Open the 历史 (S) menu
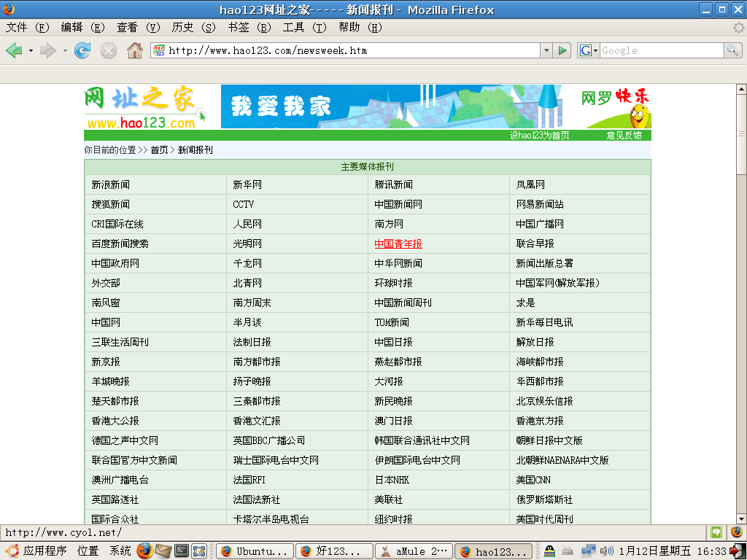 point(194,28)
